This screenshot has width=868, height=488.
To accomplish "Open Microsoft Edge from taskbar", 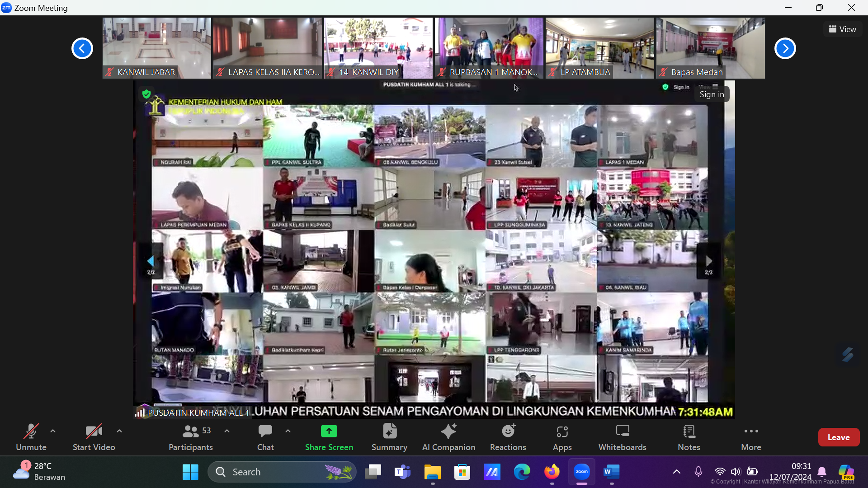I will [x=522, y=472].
